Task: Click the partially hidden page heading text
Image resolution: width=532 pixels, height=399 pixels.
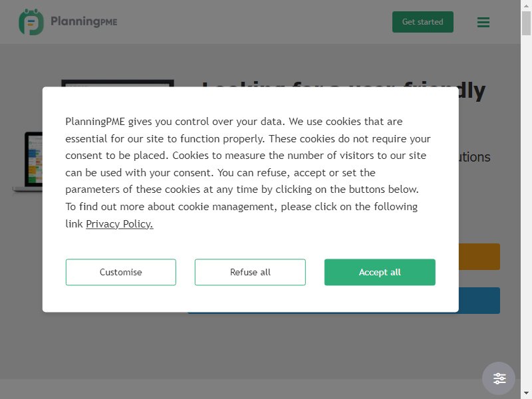Action: coord(471,91)
